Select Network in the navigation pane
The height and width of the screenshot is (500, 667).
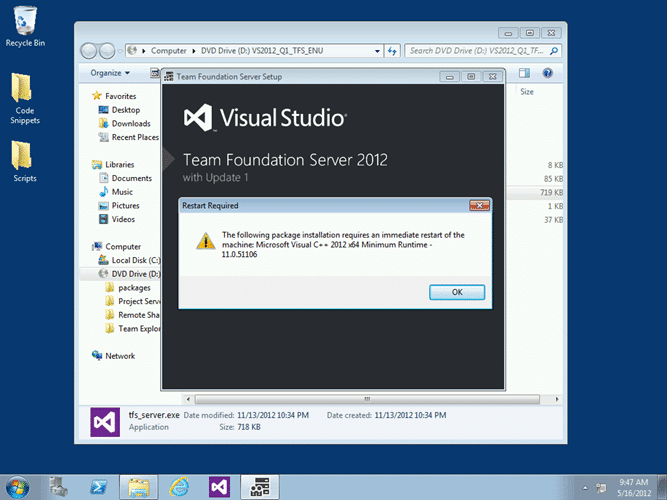coord(120,356)
